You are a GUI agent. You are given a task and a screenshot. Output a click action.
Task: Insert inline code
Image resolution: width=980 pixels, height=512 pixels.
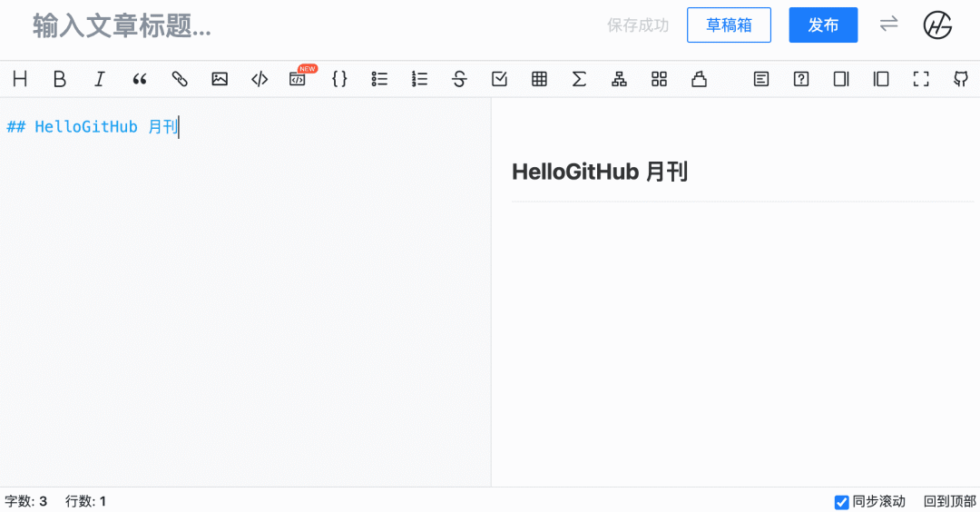tap(260, 79)
